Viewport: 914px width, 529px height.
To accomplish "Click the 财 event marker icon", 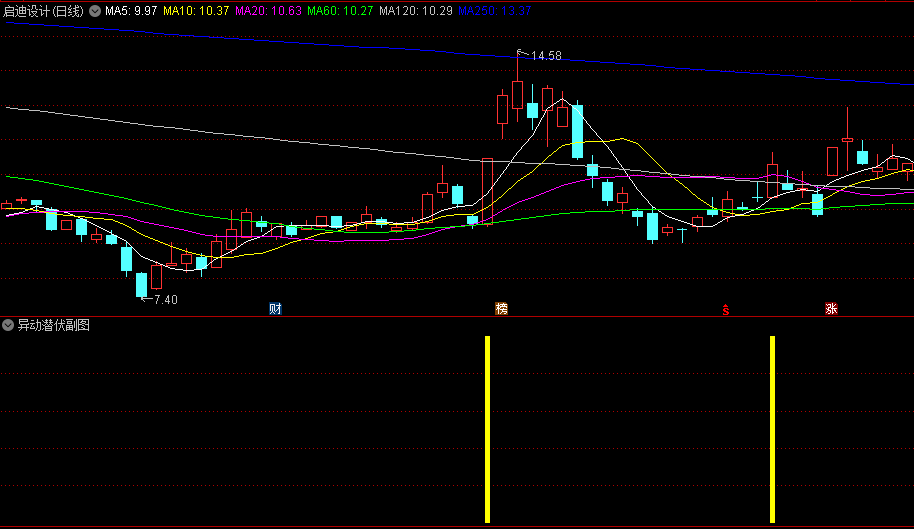I will [275, 309].
